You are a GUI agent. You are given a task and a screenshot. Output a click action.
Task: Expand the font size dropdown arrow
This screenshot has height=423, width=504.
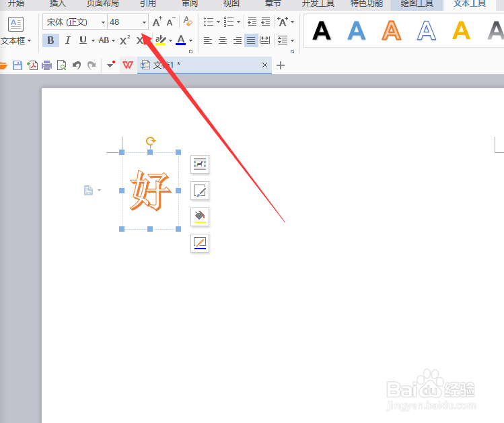pos(144,22)
